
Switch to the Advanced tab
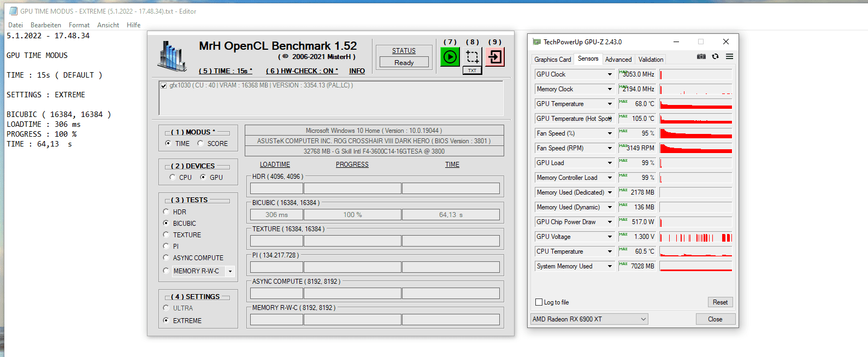(618, 60)
